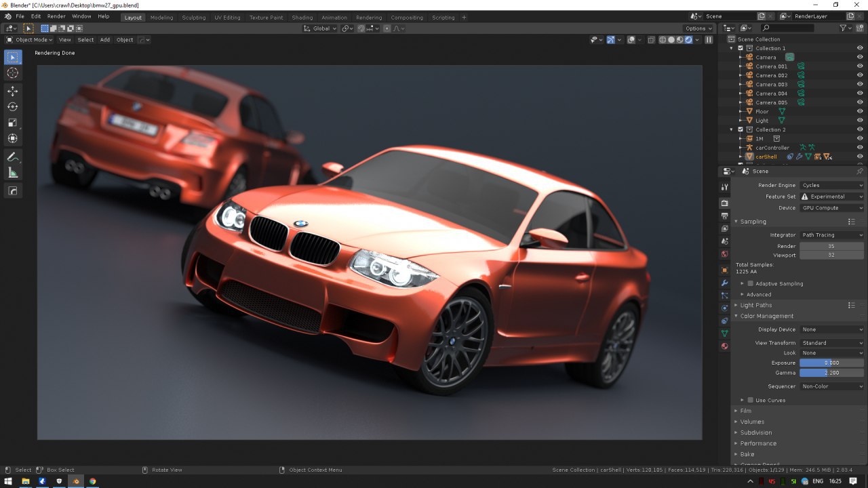Open the Light Paths presets list icon

[851, 305]
